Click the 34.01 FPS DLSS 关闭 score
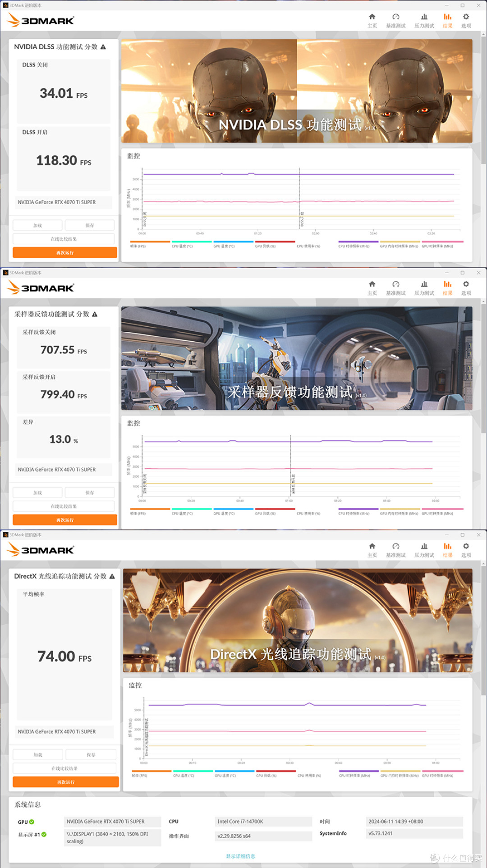This screenshot has height=868, width=487. tap(64, 93)
